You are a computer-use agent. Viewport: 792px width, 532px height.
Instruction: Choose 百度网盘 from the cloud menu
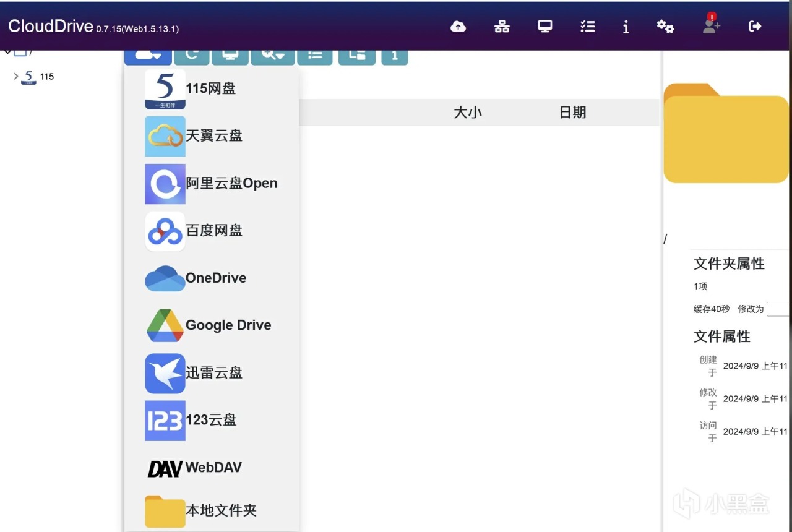pos(212,231)
